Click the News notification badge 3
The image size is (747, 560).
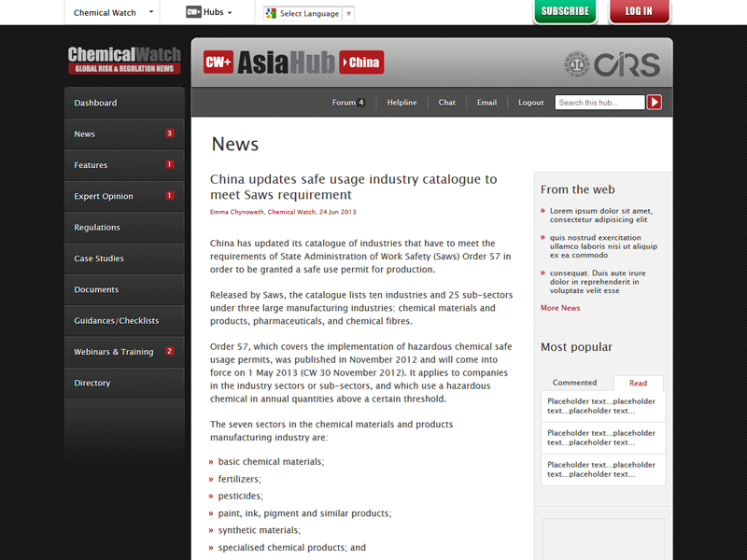(x=170, y=133)
